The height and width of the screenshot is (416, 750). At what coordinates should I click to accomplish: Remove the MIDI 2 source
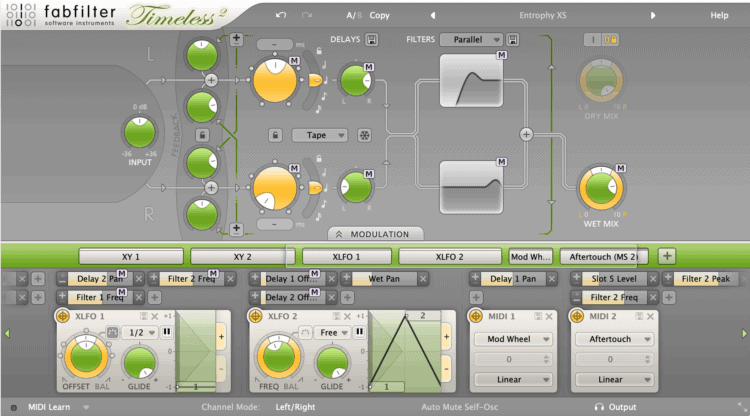tap(651, 316)
